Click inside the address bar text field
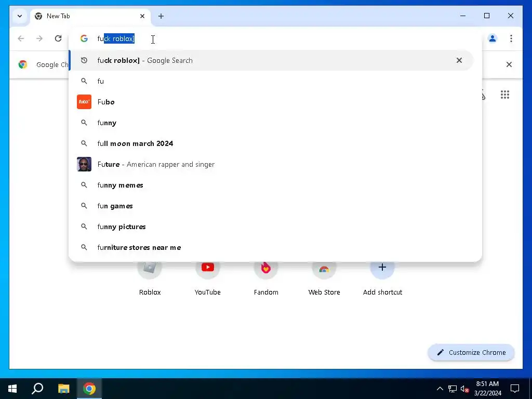Screen dimensions: 532x399 coord(275,38)
